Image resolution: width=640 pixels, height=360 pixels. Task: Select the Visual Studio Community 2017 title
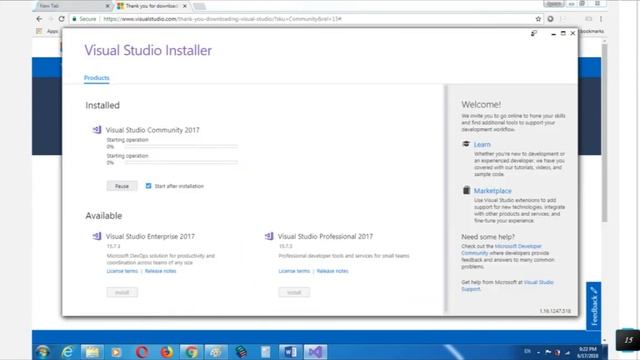point(153,130)
